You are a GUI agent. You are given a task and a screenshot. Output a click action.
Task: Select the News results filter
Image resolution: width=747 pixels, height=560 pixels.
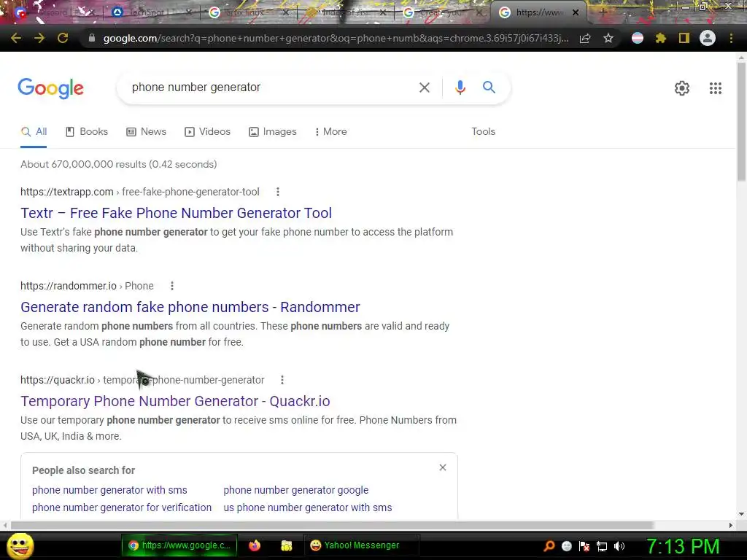[x=146, y=132]
